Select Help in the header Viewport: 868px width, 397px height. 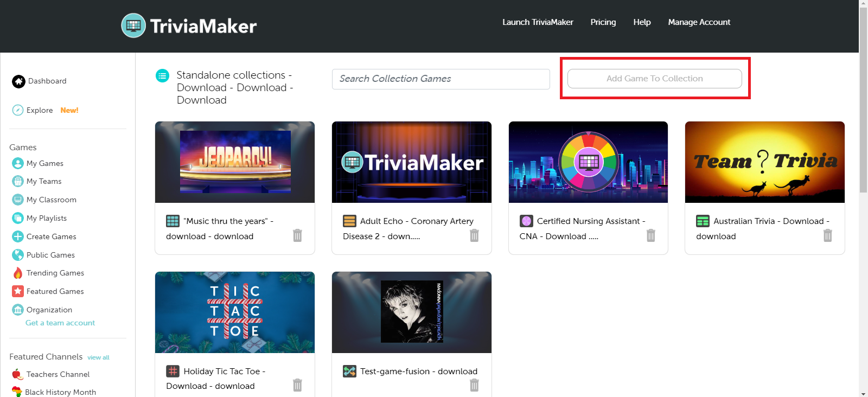[642, 22]
